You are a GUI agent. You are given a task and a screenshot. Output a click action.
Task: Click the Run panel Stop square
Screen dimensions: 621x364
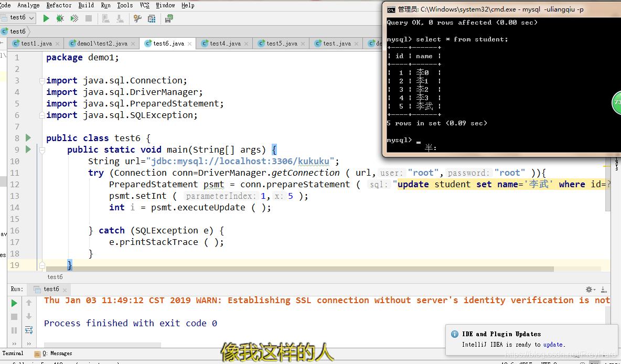point(14,317)
